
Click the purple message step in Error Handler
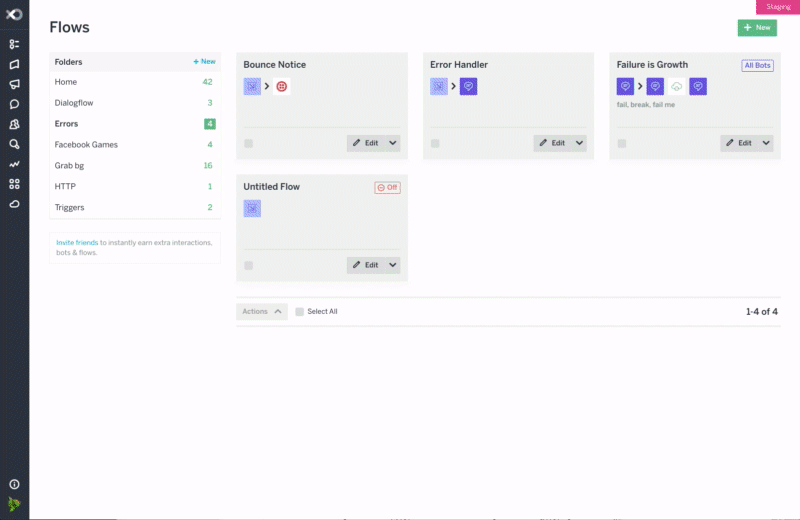point(468,86)
